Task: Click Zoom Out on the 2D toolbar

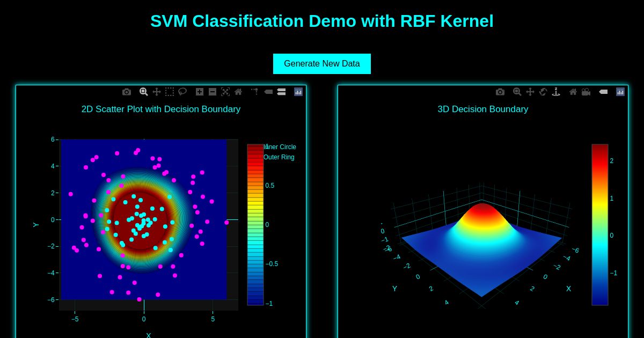Action: click(213, 92)
